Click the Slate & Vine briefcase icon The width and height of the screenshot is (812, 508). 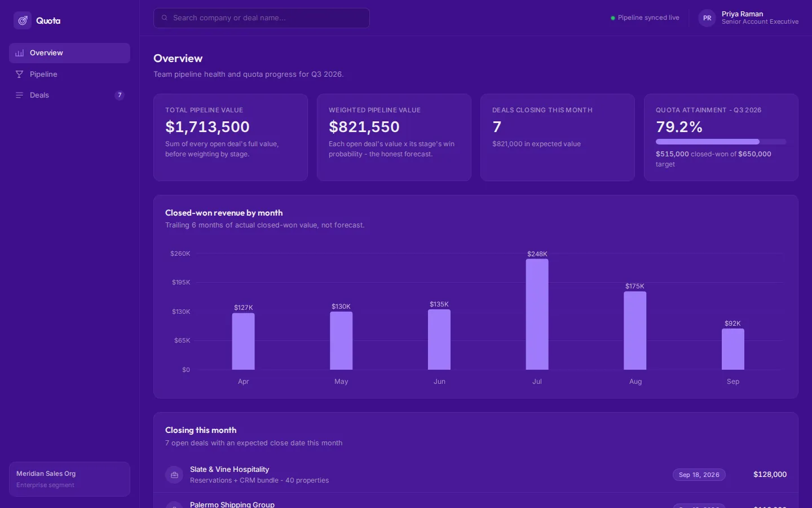[174, 475]
